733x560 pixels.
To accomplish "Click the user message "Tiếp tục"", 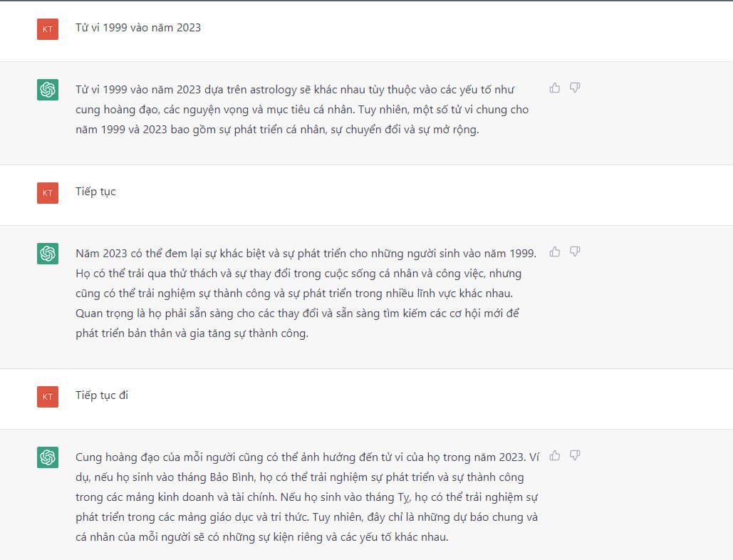I will tap(95, 192).
